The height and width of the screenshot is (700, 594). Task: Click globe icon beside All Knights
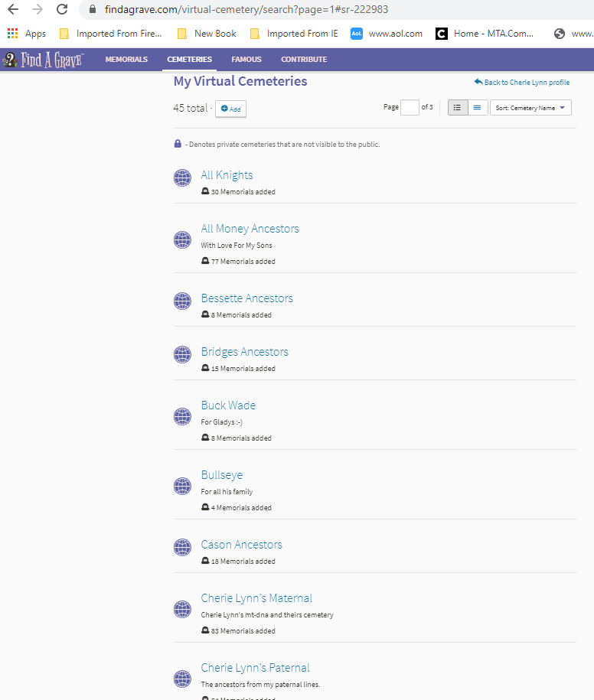[x=182, y=178]
